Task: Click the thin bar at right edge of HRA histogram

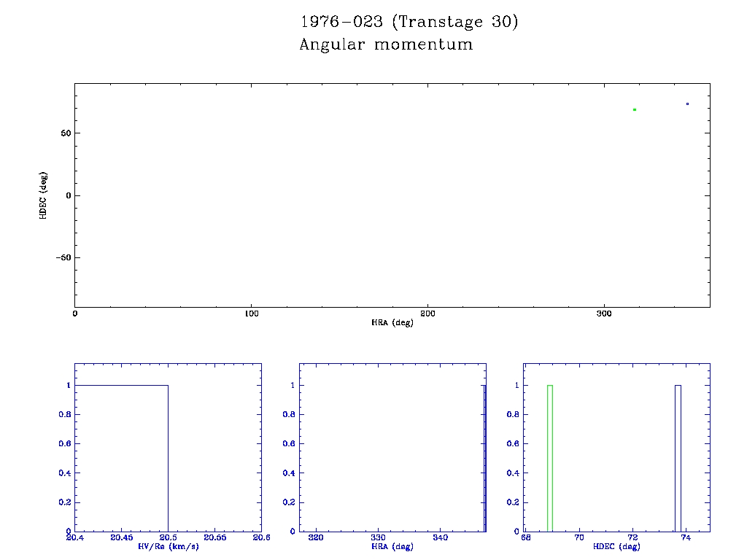Action: click(x=484, y=458)
